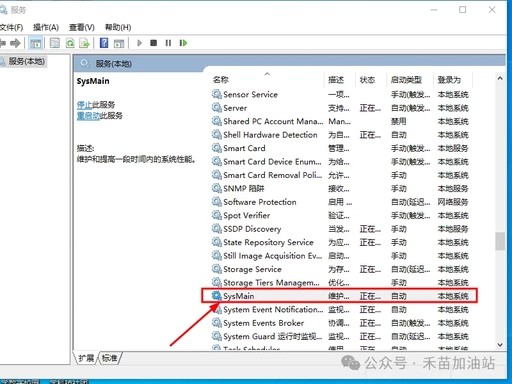Click the Back arrow toolbar icon
The height and width of the screenshot is (384, 512).
click(3, 43)
